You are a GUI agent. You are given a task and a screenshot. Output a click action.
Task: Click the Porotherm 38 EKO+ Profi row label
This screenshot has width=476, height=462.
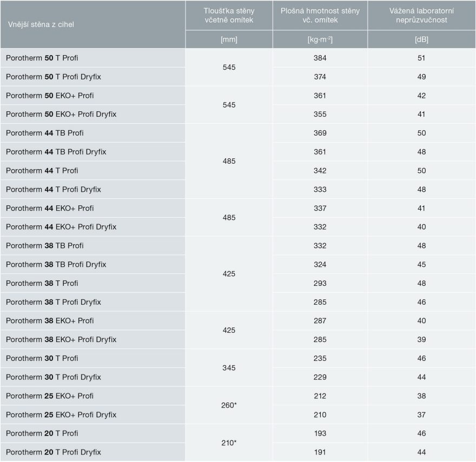[x=50, y=320]
